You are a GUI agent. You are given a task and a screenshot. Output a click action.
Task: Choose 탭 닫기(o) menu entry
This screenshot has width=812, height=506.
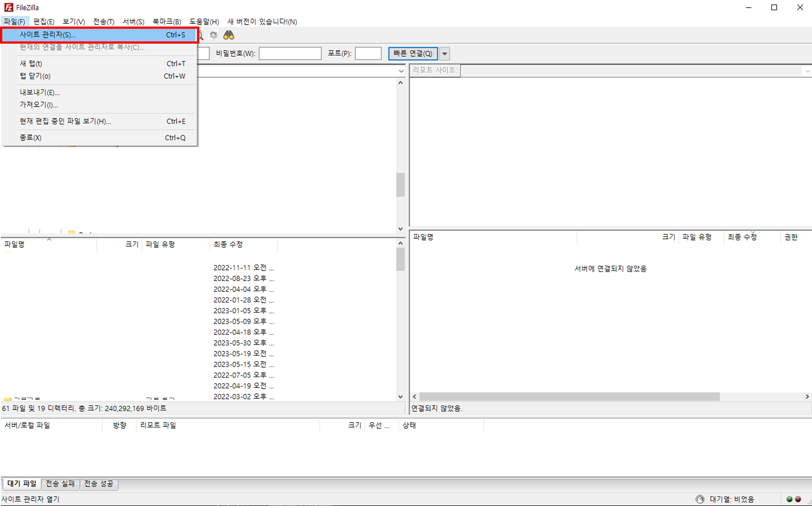pos(100,76)
